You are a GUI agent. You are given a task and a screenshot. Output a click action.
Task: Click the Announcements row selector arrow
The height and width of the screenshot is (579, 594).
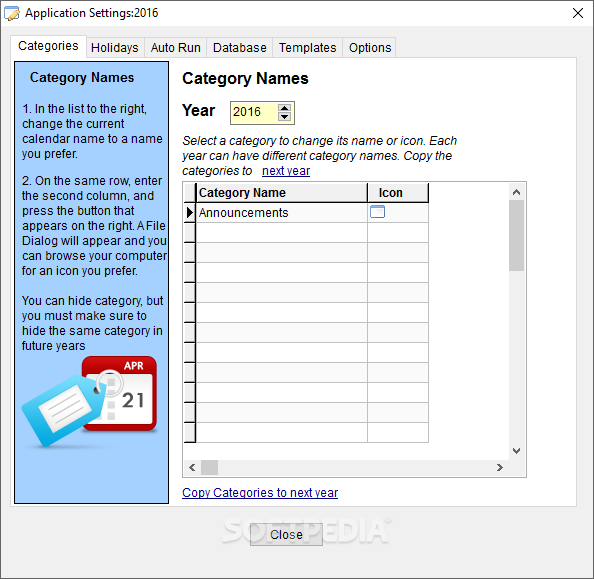(189, 213)
